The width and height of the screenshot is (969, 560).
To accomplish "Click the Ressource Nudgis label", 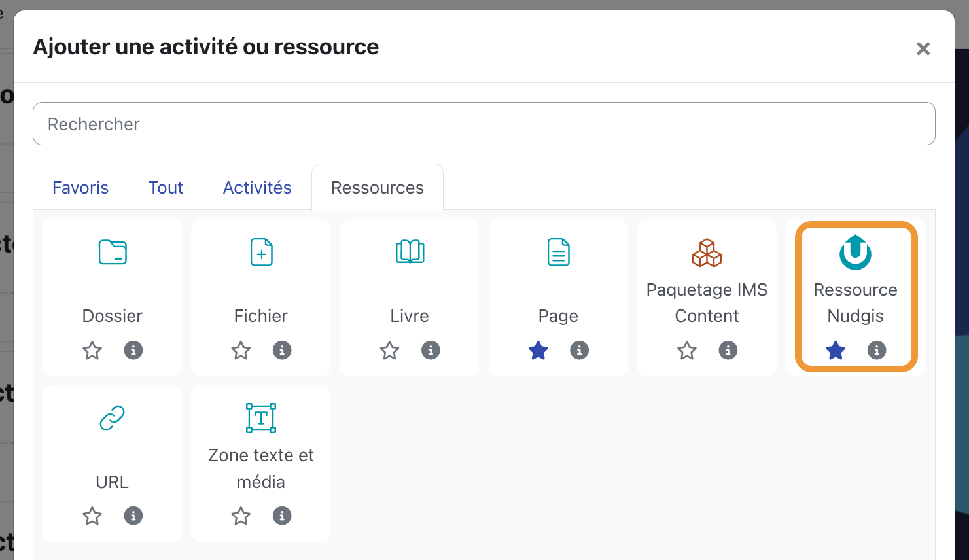I will click(x=855, y=303).
